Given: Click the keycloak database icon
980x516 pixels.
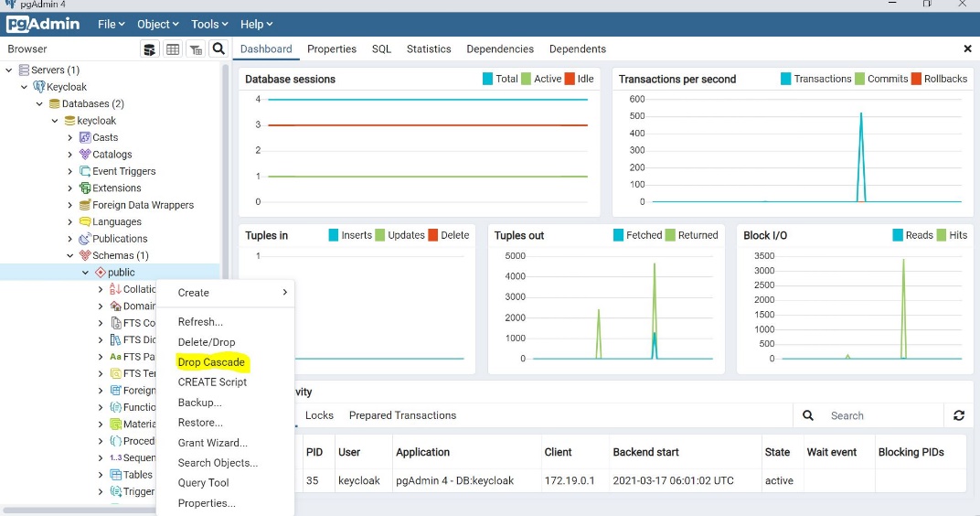Looking at the screenshot, I should (69, 121).
